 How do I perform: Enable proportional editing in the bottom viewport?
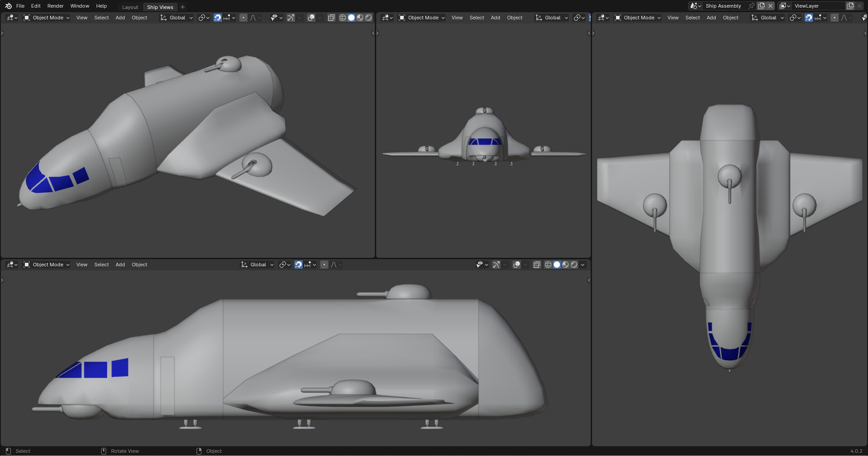coord(324,265)
